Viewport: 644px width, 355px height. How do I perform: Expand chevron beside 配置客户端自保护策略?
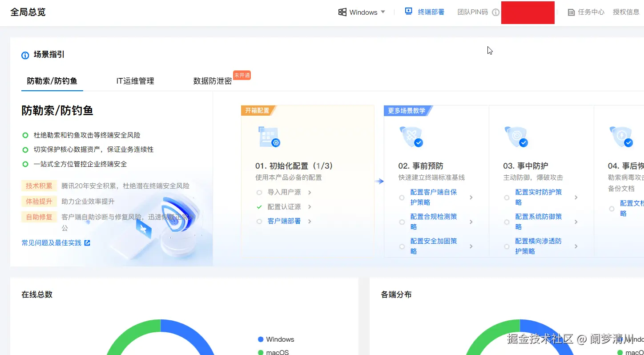coord(471,197)
